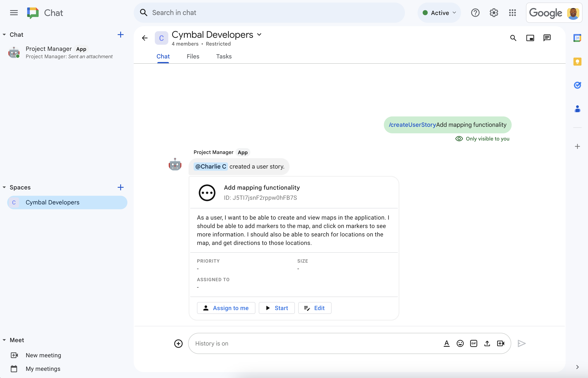Switch to the Tasks tab
This screenshot has width=588, height=378.
tap(223, 56)
